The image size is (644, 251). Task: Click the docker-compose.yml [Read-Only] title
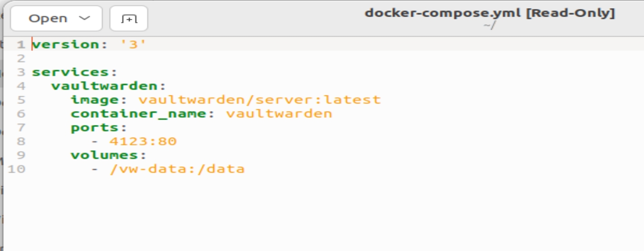click(x=490, y=13)
